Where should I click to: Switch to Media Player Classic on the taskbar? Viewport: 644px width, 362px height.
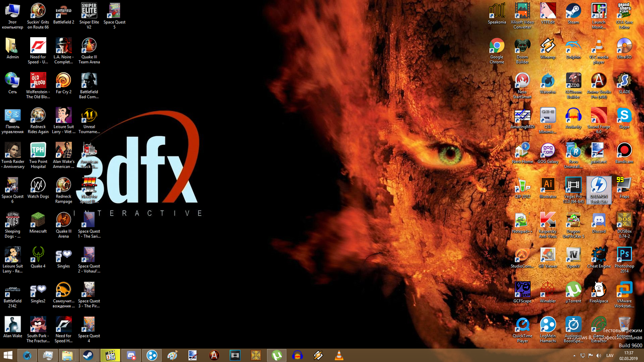[111, 355]
